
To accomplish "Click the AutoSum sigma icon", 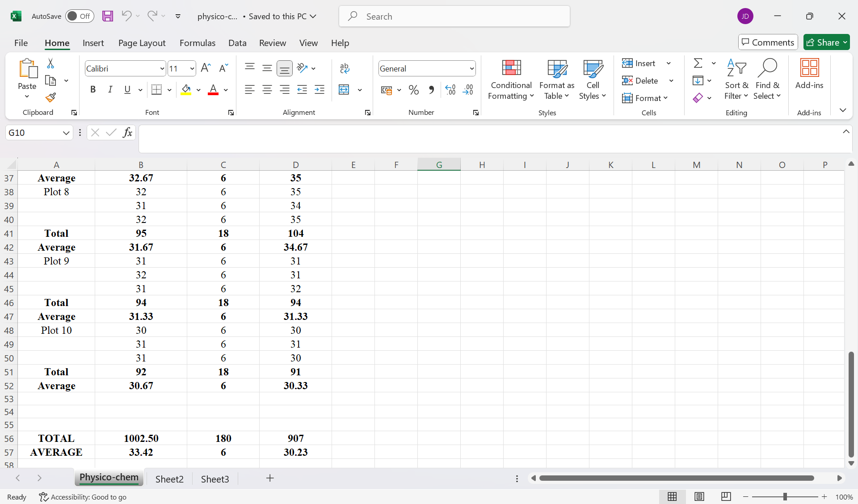I will tap(698, 63).
